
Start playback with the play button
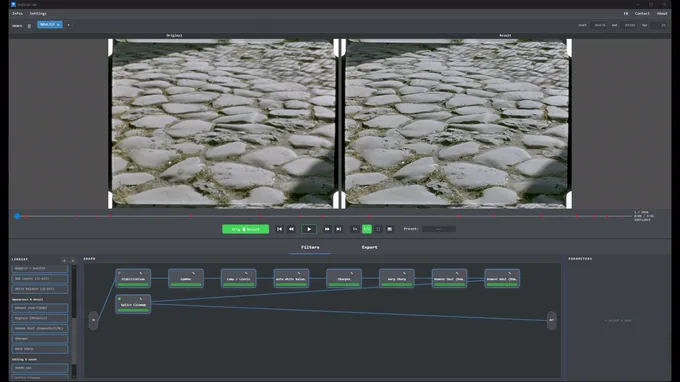(x=309, y=229)
